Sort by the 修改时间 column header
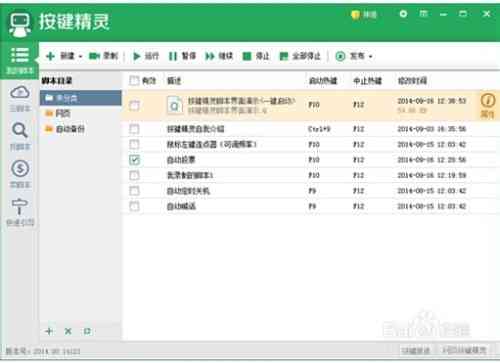 pos(412,81)
